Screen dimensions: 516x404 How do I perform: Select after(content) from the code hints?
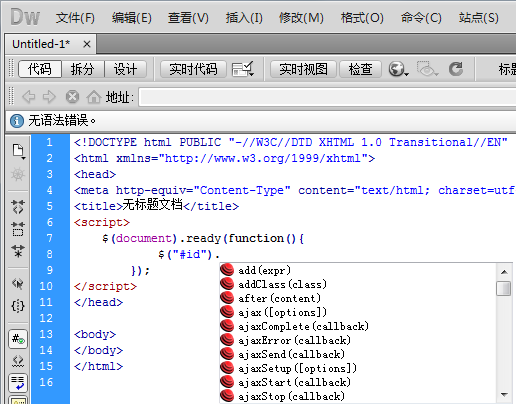[357, 298]
